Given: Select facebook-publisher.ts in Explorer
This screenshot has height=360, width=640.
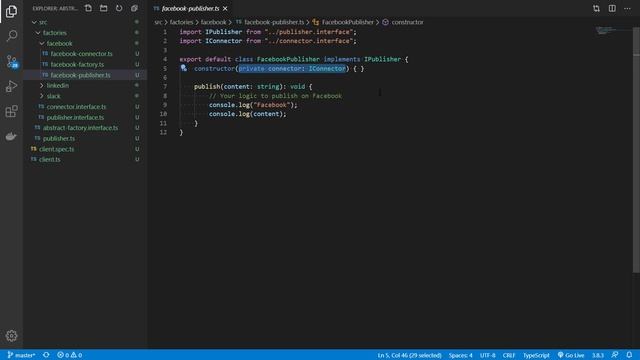Looking at the screenshot, I should coord(85,75).
